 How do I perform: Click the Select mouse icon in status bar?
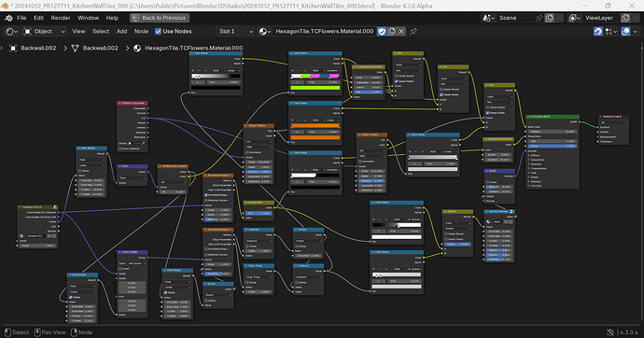(7, 332)
